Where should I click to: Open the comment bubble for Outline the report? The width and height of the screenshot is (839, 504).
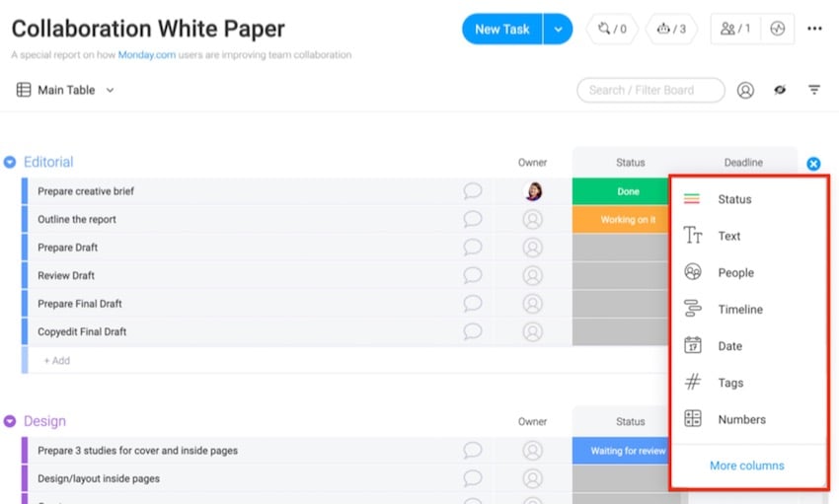(473, 219)
